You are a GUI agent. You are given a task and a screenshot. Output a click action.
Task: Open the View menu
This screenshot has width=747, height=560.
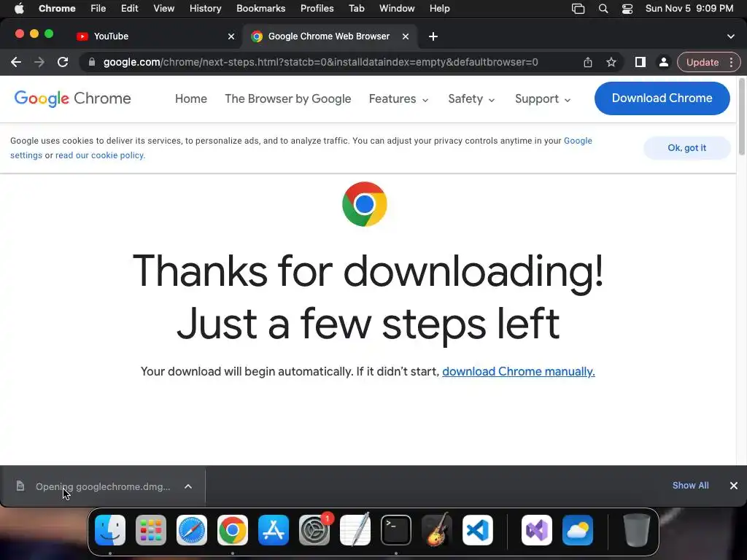163,8
